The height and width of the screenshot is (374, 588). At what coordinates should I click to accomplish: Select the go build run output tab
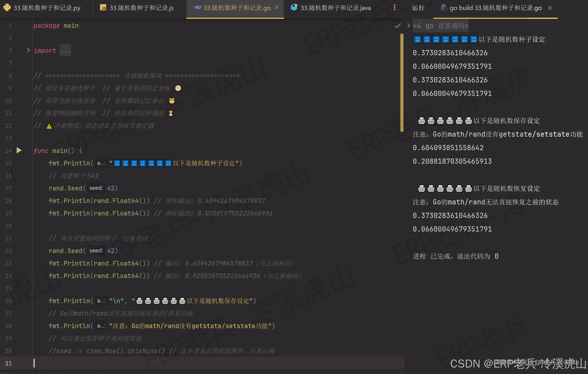[x=495, y=8]
